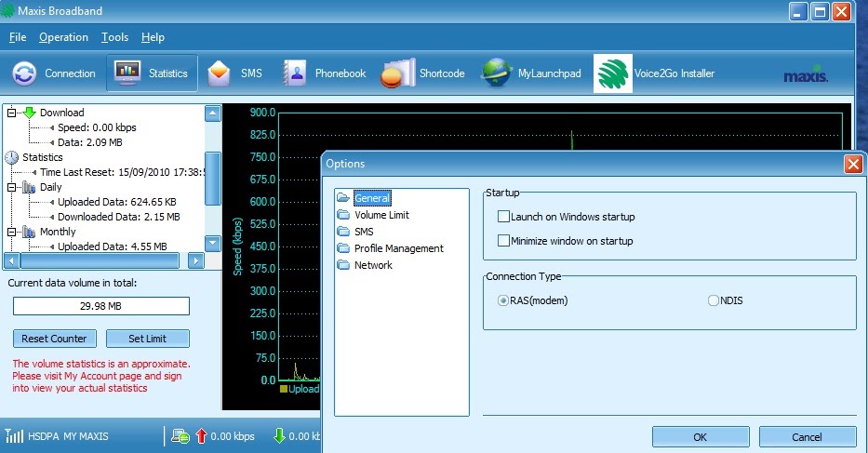Click the Monthly chart icon in tree
Screen dimensions: 868x453
(29, 232)
